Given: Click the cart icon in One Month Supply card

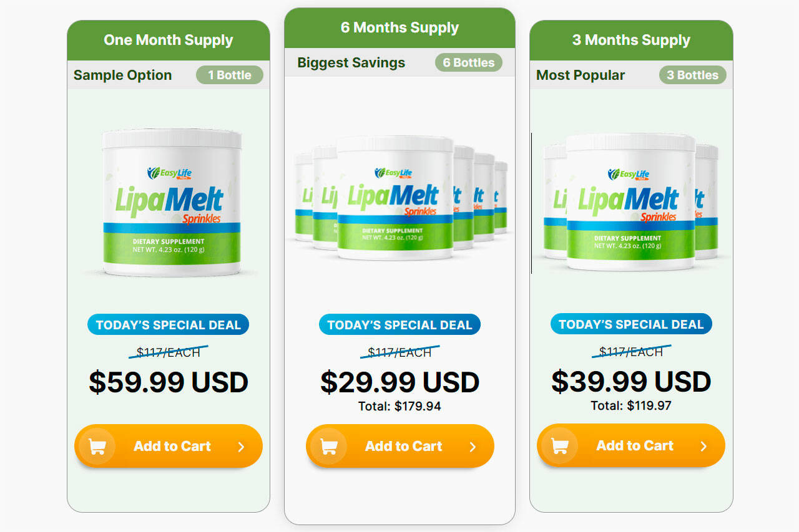Looking at the screenshot, I should (x=97, y=447).
